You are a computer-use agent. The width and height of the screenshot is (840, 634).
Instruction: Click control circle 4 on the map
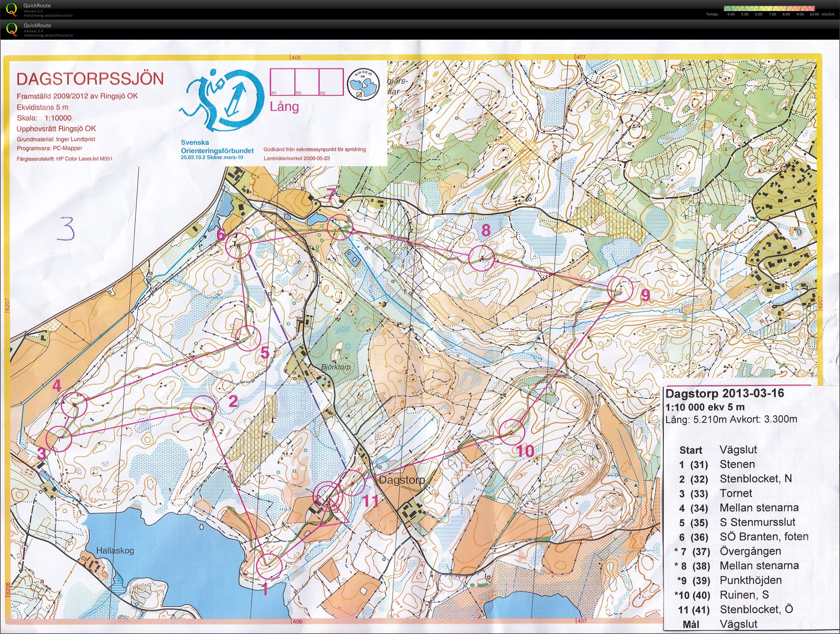point(74,405)
